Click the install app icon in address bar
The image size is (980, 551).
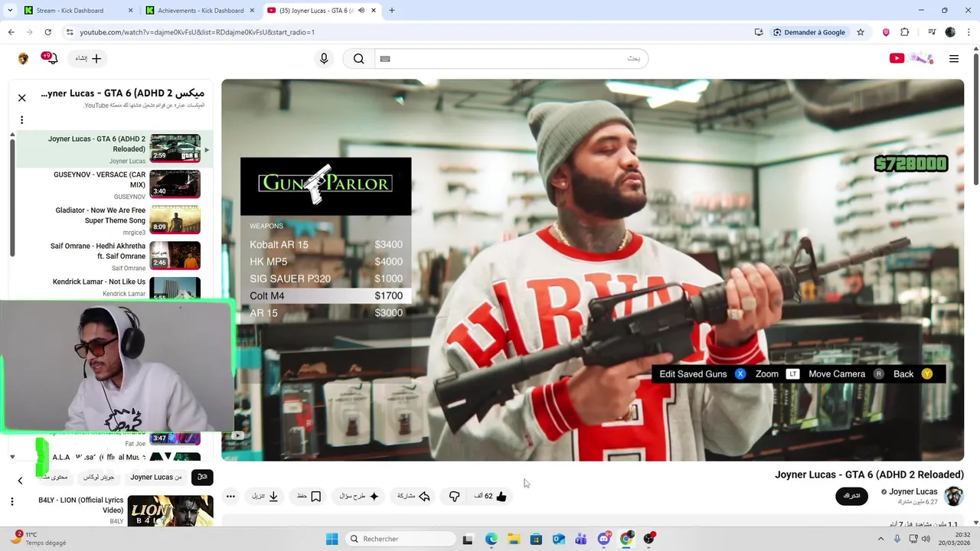point(759,32)
